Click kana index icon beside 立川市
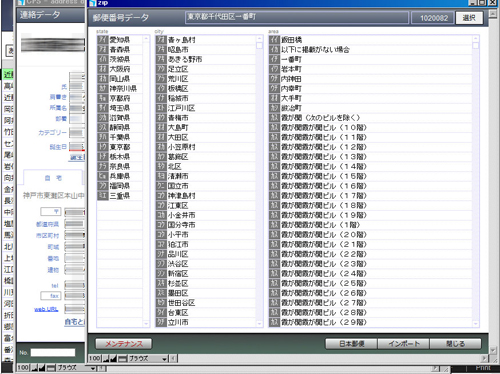 (x=161, y=322)
